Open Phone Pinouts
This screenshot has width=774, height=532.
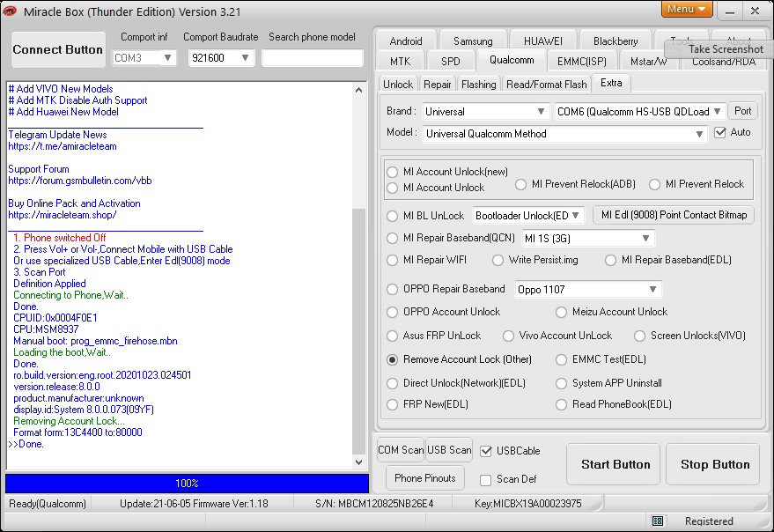coord(424,478)
